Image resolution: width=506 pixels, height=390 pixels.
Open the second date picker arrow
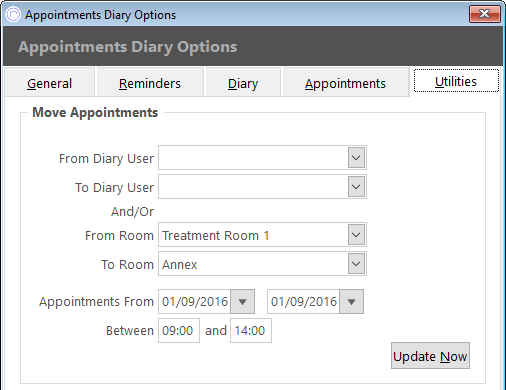pos(351,302)
